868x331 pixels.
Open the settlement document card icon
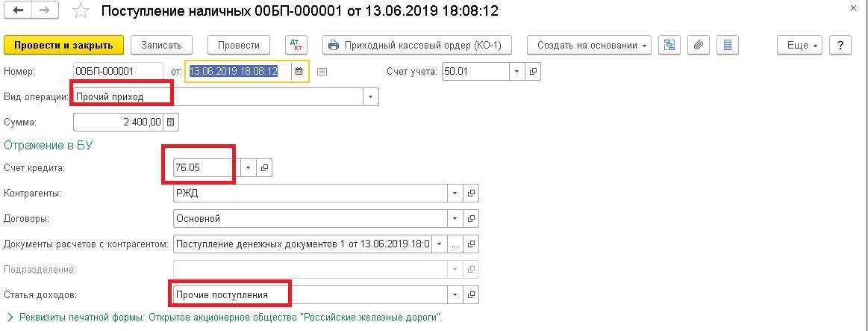(x=471, y=244)
